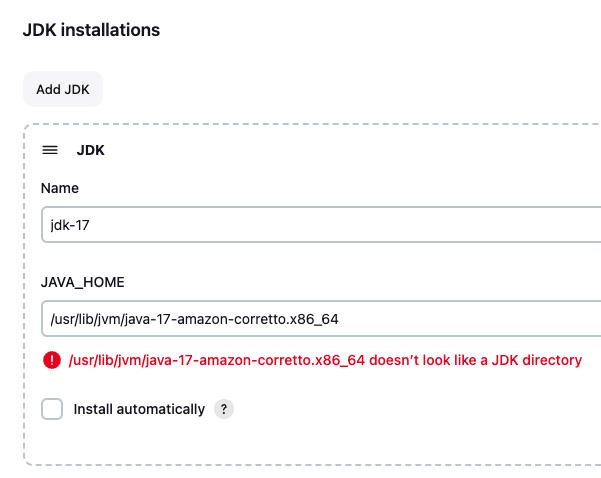The height and width of the screenshot is (478, 601).
Task: Click the JDK installations heading
Action: [91, 30]
